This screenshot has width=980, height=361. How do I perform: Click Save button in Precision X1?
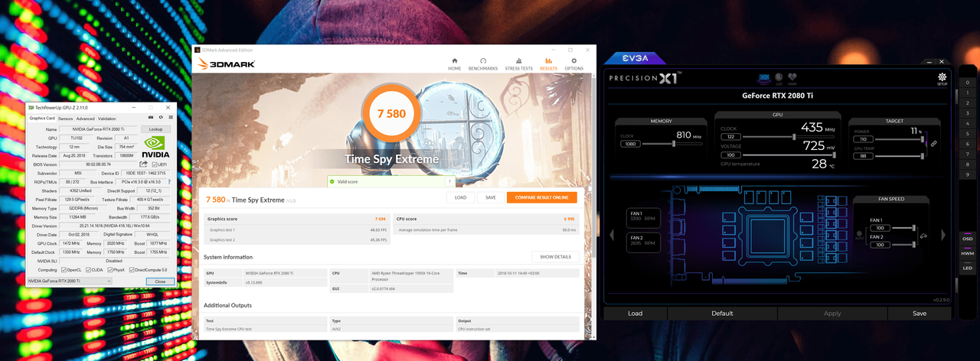tap(920, 313)
